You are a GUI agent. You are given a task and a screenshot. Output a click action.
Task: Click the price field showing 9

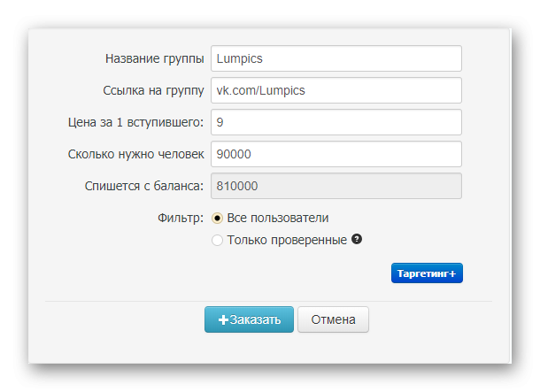point(336,122)
